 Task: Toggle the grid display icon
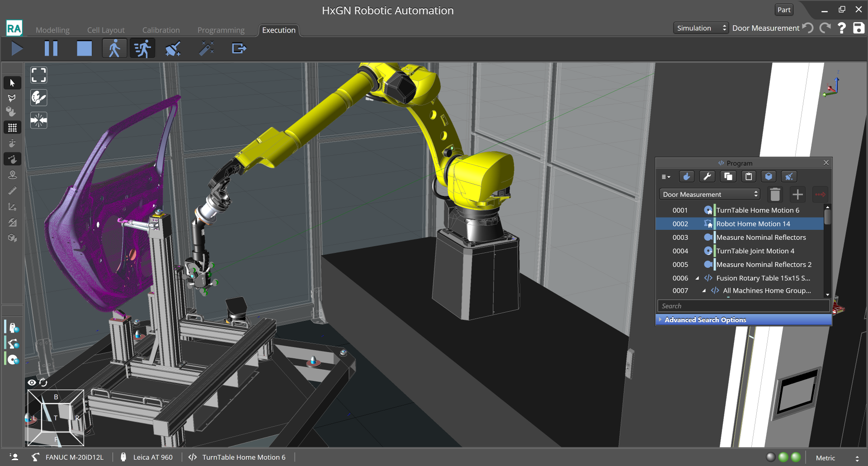(12, 128)
